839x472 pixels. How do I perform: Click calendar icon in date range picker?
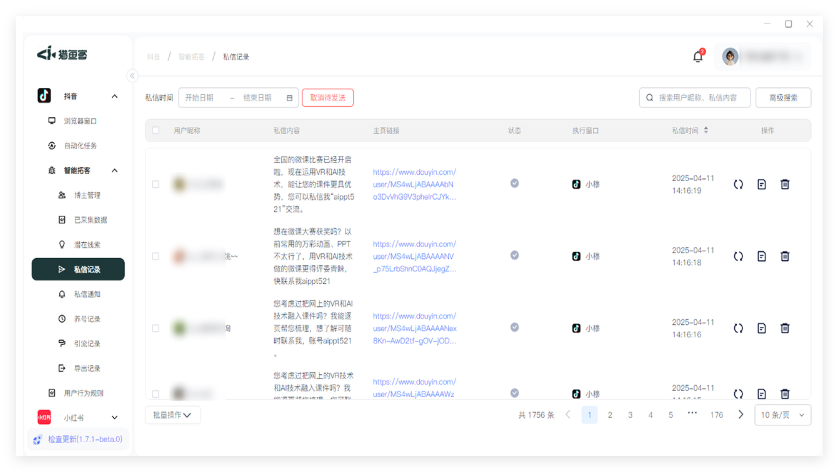click(x=290, y=98)
